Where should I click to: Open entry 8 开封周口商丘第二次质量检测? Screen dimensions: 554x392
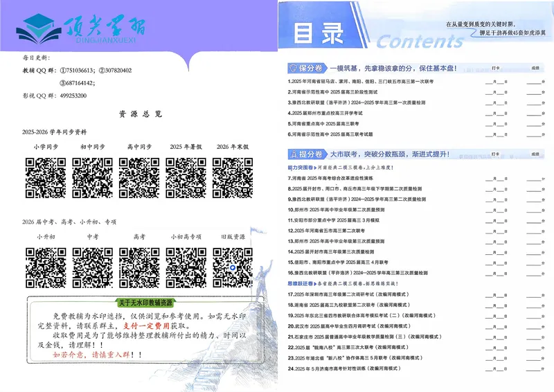click(355, 189)
